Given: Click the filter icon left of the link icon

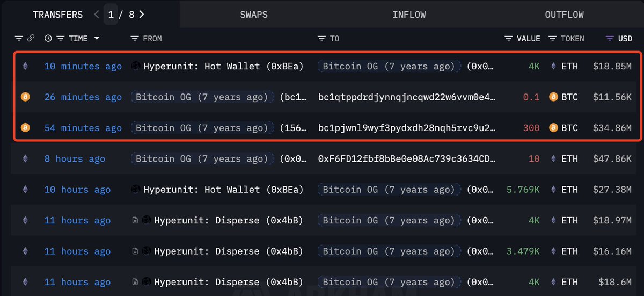Looking at the screenshot, I should click(19, 39).
